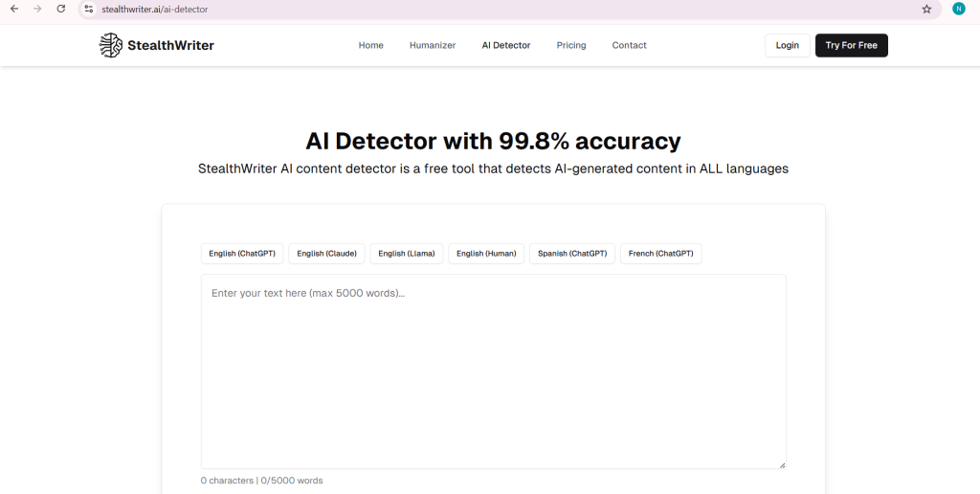Select the Spanish (ChatGPT) sample

[572, 254]
